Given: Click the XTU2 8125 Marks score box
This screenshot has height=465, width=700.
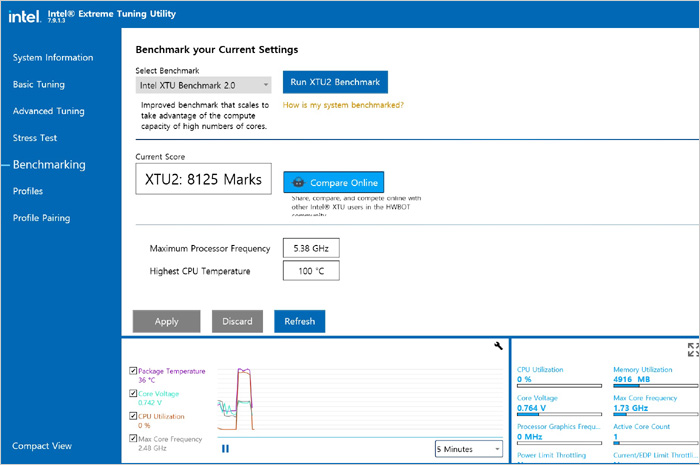Looking at the screenshot, I should [203, 179].
